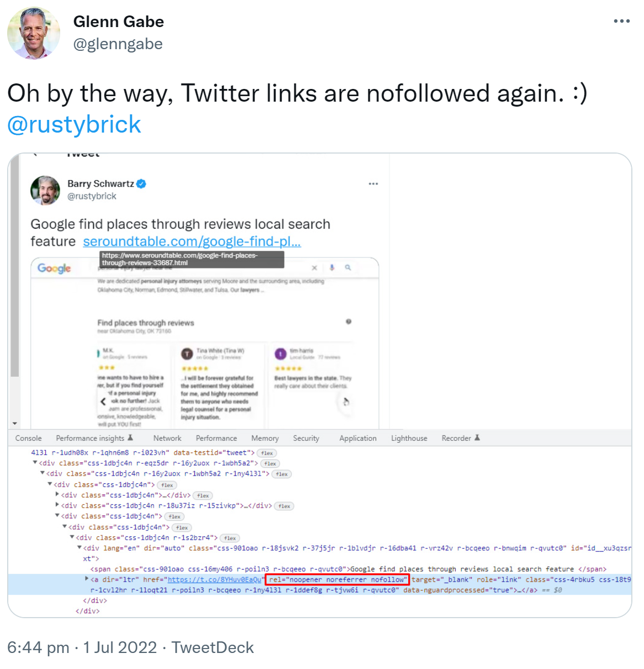Click the @rustybrick mention link
The height and width of the screenshot is (669, 644).
pyautogui.click(x=73, y=124)
